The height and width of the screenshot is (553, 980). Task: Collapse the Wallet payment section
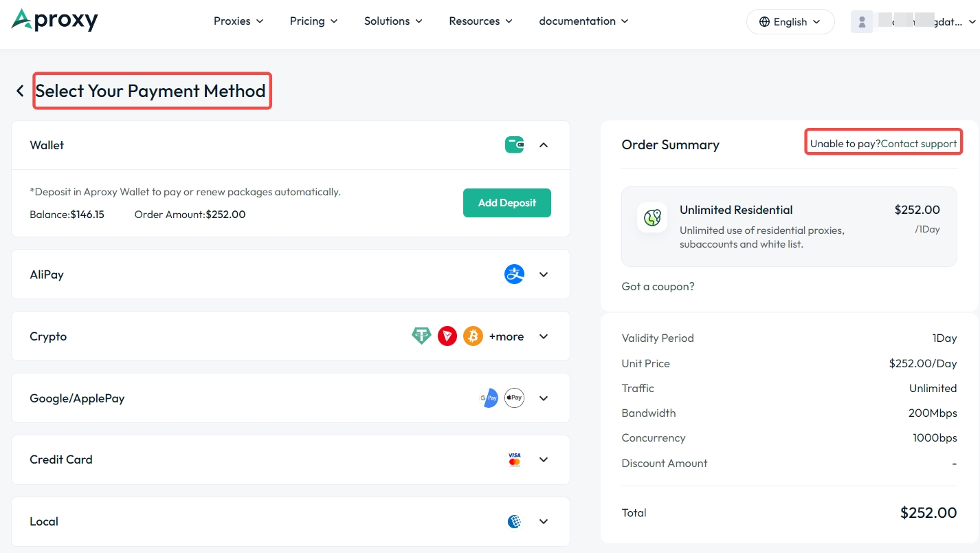click(544, 145)
